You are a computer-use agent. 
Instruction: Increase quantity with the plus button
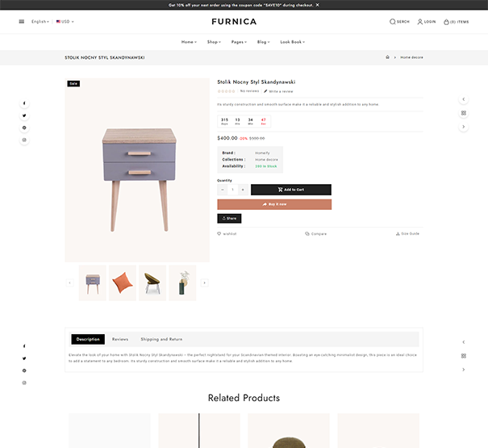[x=243, y=190]
